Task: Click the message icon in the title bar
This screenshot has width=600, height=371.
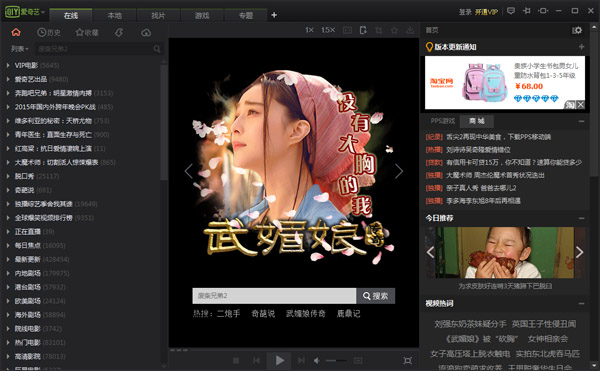Action: 510,11
